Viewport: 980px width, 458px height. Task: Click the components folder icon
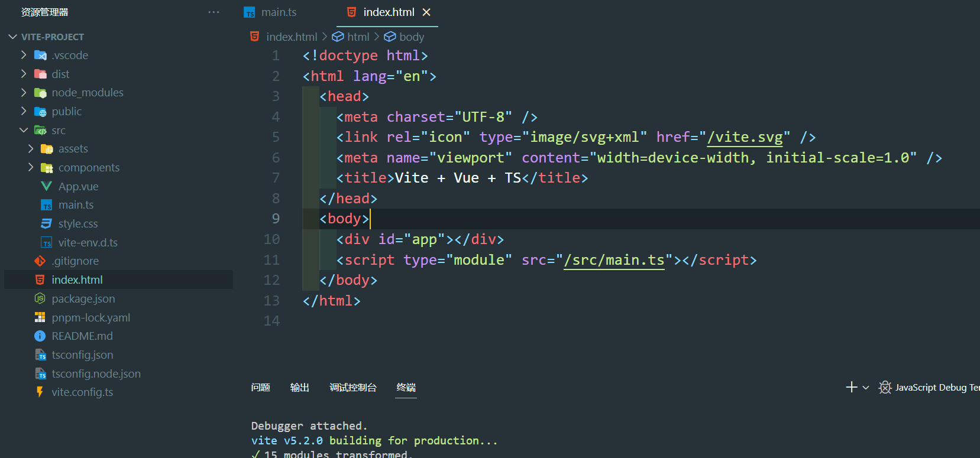(x=47, y=168)
